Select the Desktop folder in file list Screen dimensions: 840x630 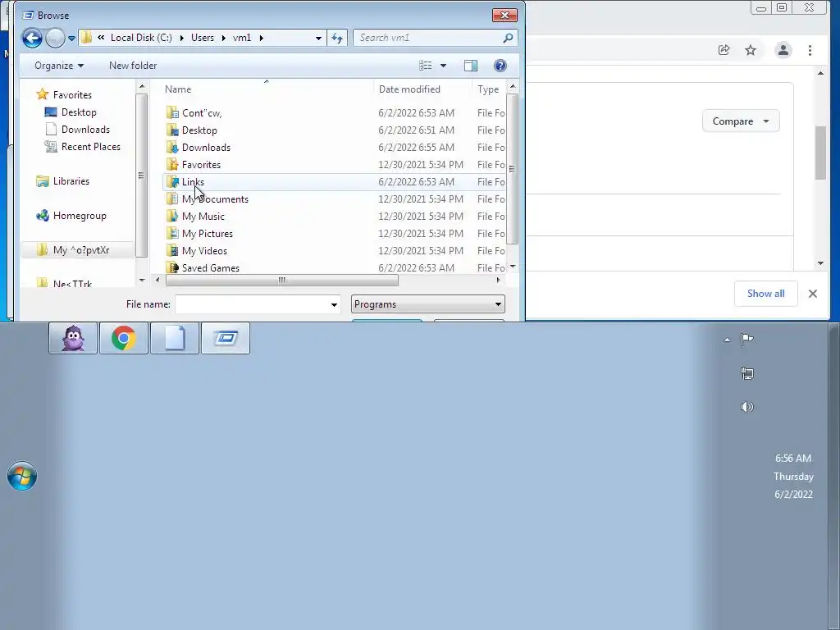pyautogui.click(x=199, y=130)
